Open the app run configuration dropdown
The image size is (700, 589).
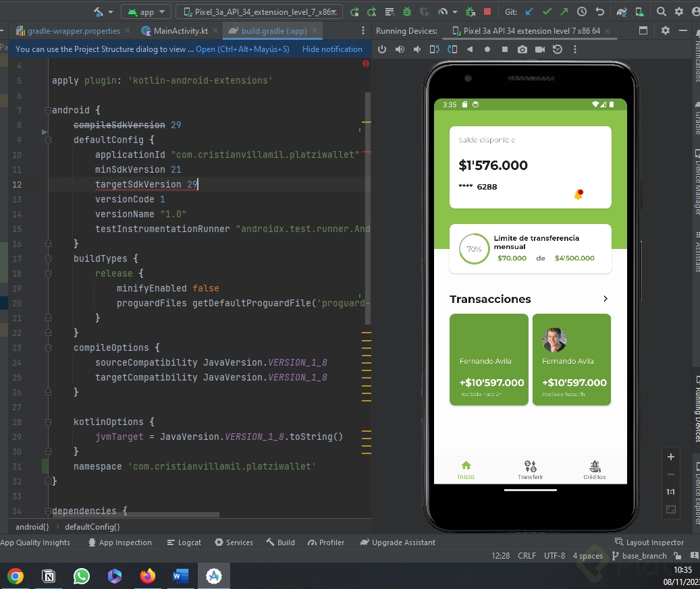pyautogui.click(x=146, y=12)
